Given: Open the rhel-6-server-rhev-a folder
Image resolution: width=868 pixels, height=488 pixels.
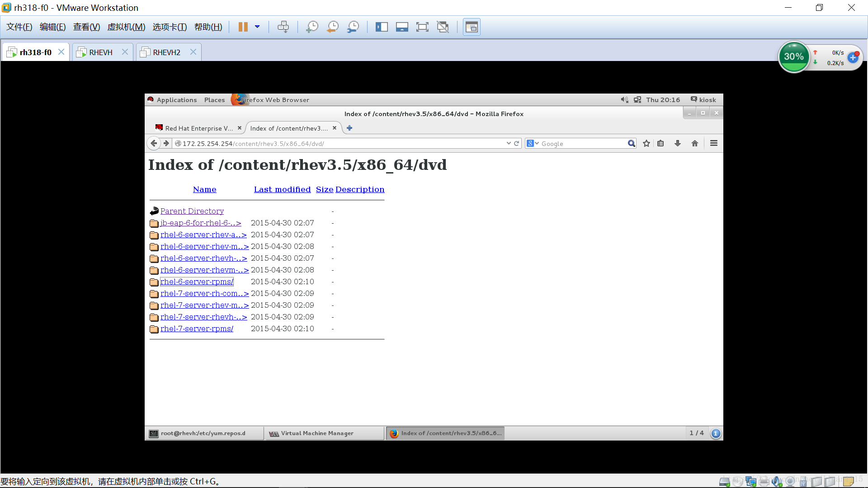Looking at the screenshot, I should click(x=203, y=235).
